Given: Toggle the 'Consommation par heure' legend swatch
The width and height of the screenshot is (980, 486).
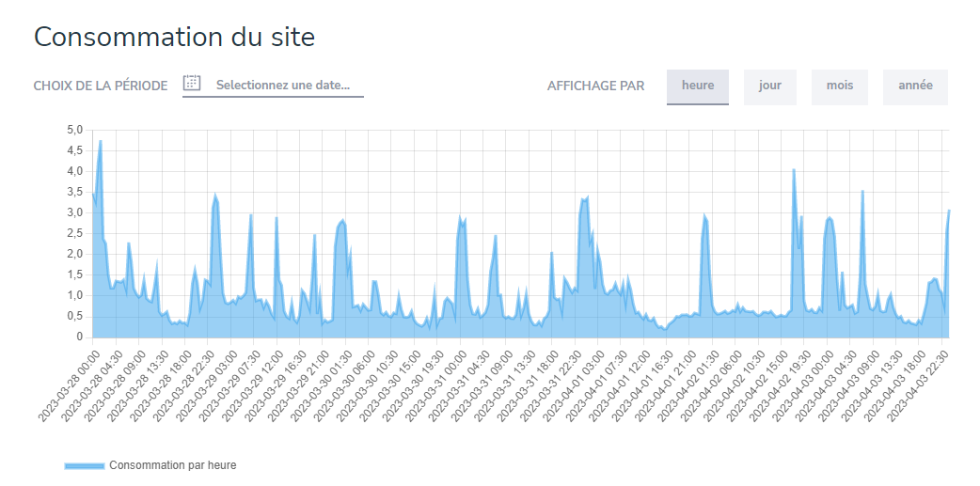Looking at the screenshot, I should [x=85, y=465].
